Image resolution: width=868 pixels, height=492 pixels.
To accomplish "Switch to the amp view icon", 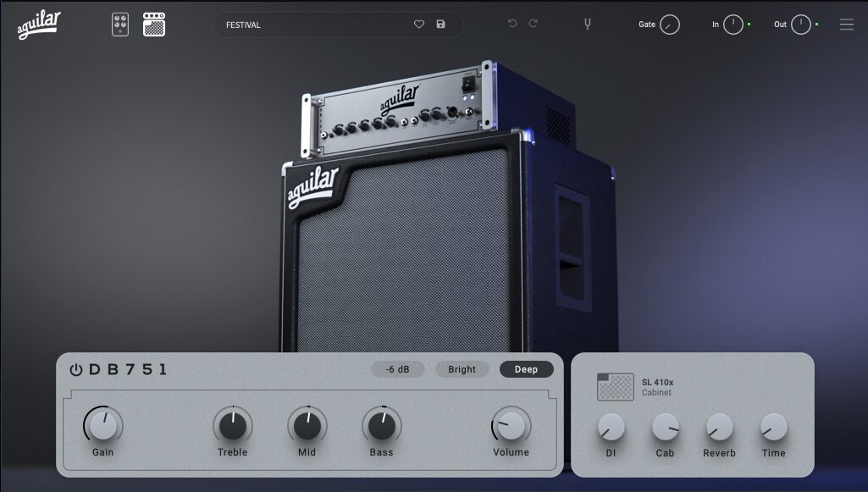I will (154, 25).
